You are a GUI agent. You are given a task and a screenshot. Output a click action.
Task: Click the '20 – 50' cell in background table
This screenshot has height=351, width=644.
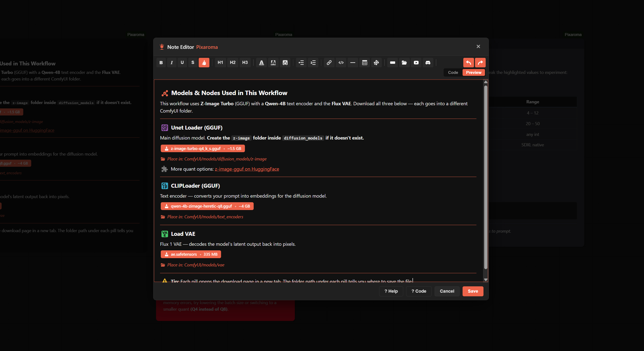click(533, 124)
